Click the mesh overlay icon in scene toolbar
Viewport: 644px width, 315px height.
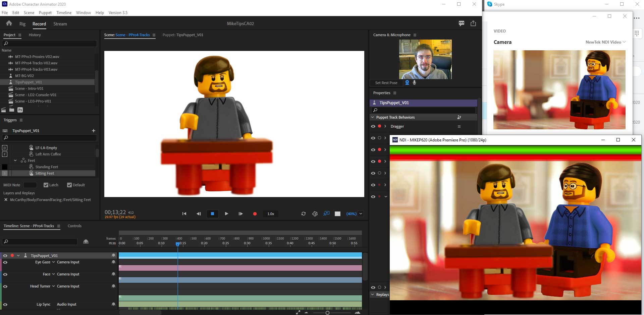pyautogui.click(x=315, y=214)
